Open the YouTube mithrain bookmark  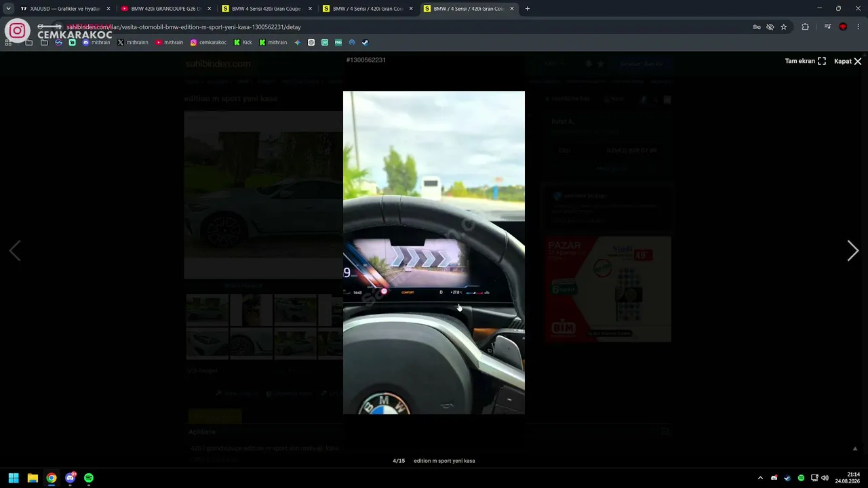[170, 43]
